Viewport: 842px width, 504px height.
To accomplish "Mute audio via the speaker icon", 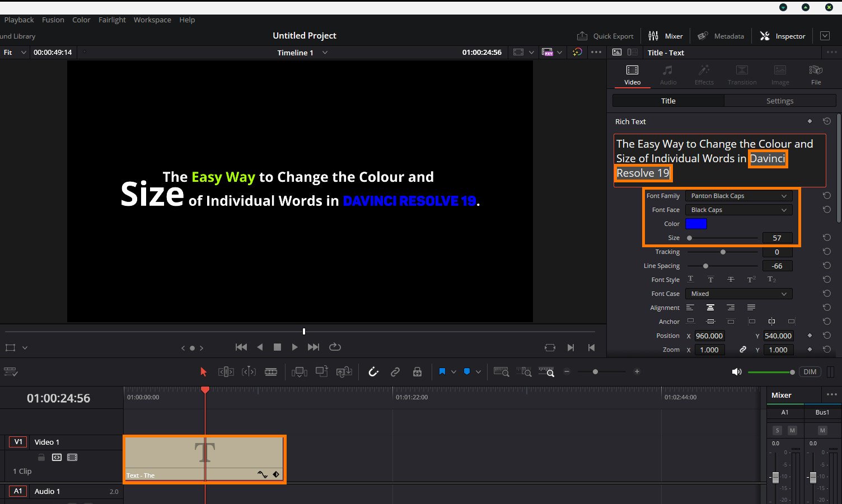I will coord(737,372).
